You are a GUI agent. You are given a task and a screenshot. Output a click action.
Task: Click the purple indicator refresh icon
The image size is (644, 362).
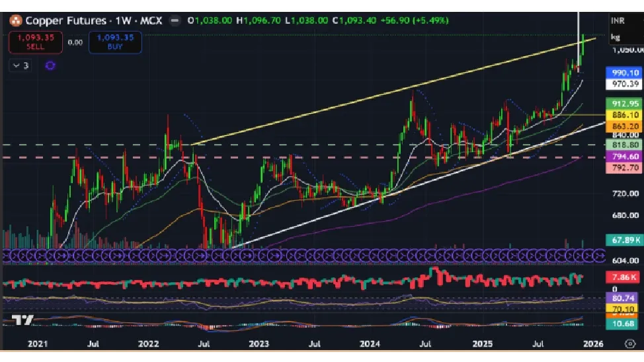50,65
